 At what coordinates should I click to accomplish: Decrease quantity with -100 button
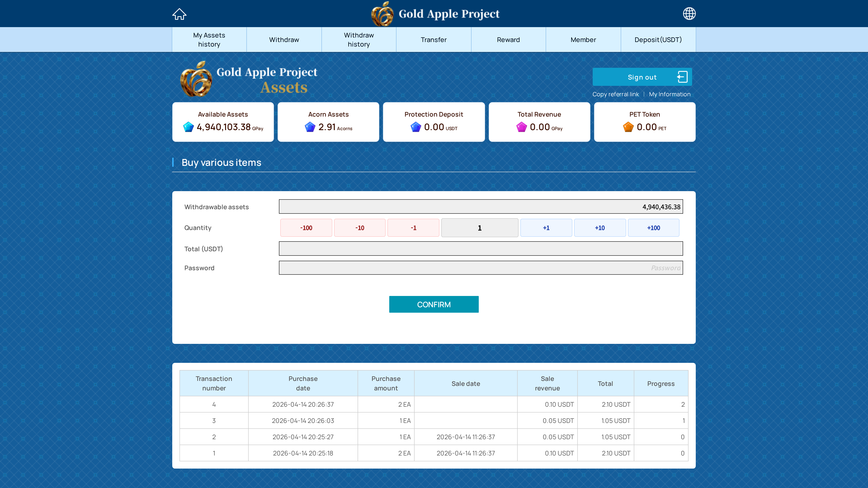pyautogui.click(x=306, y=228)
